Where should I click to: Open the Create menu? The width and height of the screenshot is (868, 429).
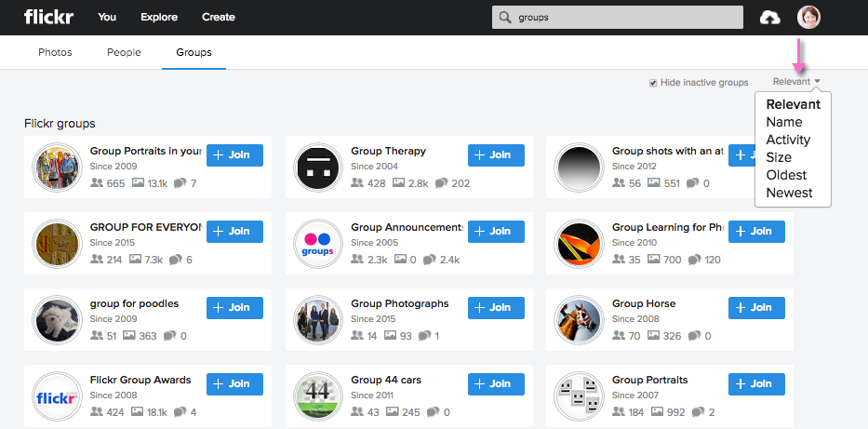point(218,17)
